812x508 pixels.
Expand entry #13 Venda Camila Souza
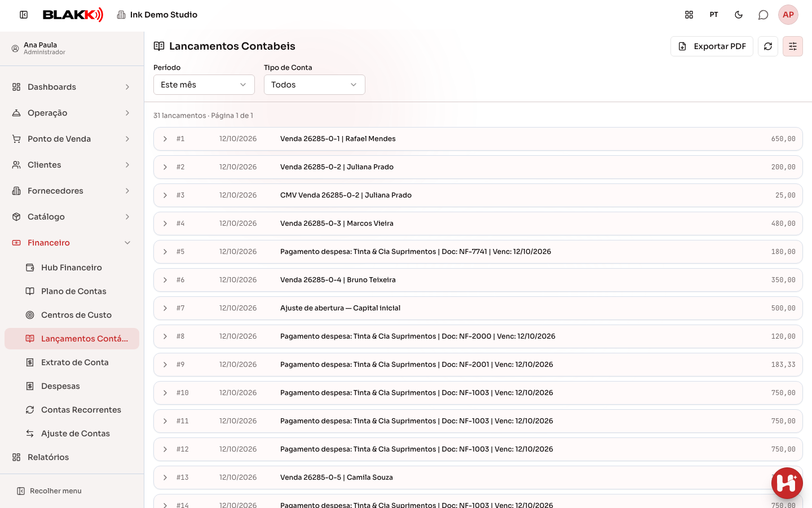pyautogui.click(x=478, y=478)
